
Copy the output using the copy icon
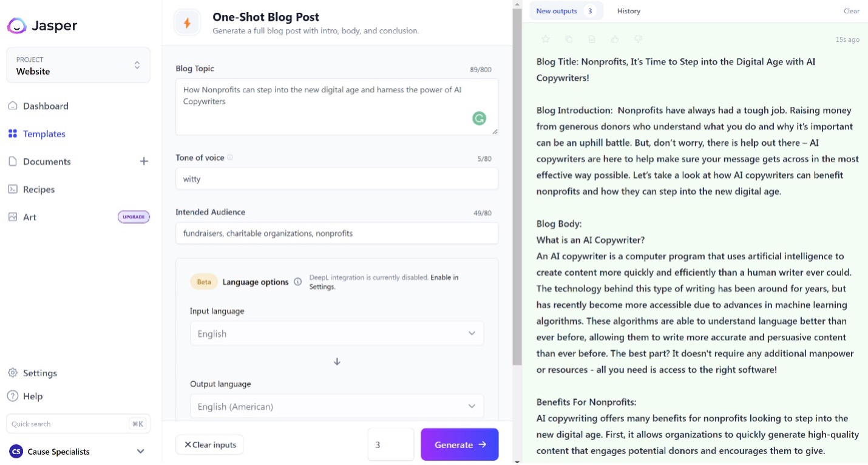coord(569,39)
